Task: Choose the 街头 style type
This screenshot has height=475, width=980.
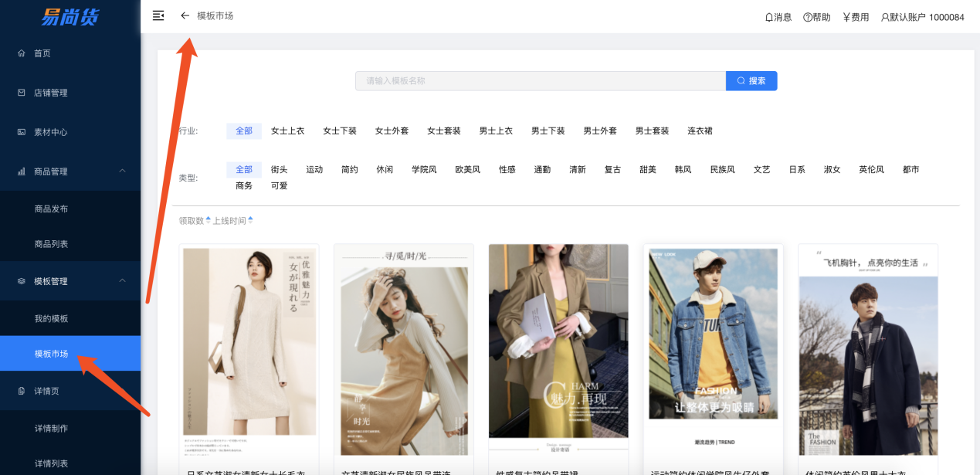Action: 279,170
